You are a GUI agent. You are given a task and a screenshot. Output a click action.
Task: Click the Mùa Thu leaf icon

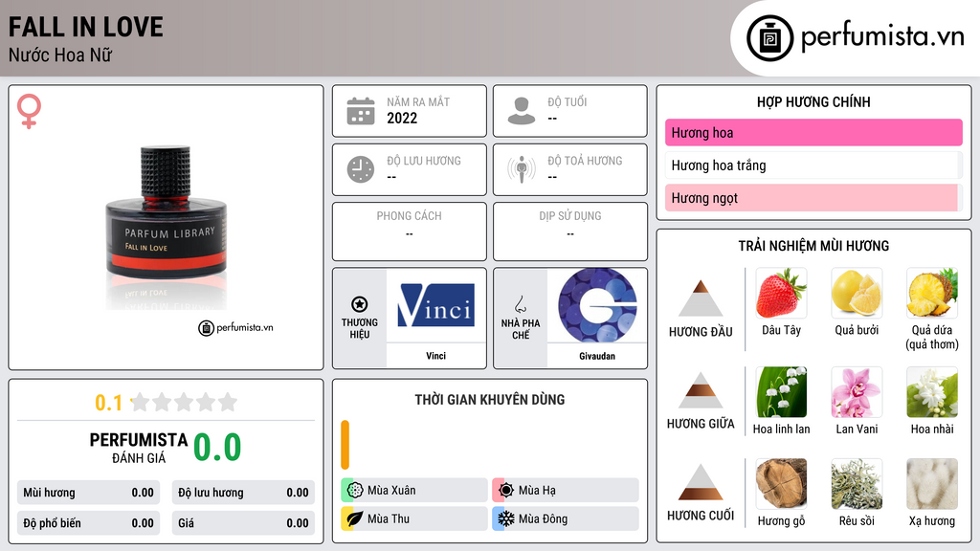[355, 518]
